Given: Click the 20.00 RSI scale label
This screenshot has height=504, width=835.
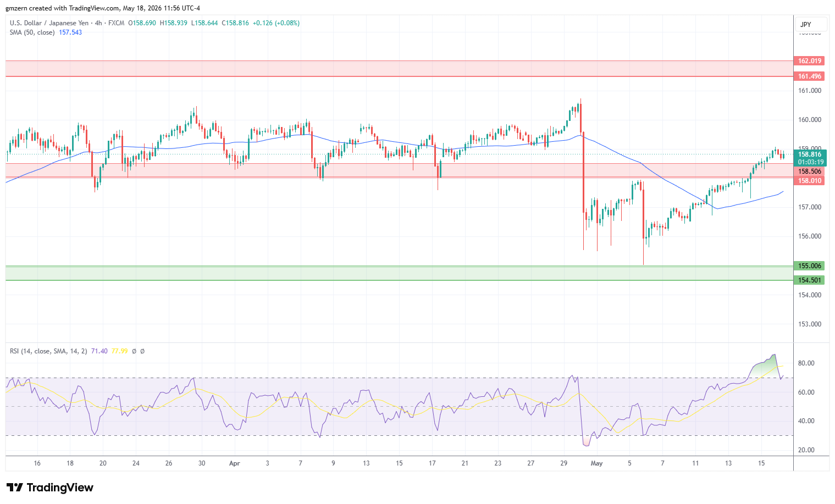Looking at the screenshot, I should [x=806, y=450].
